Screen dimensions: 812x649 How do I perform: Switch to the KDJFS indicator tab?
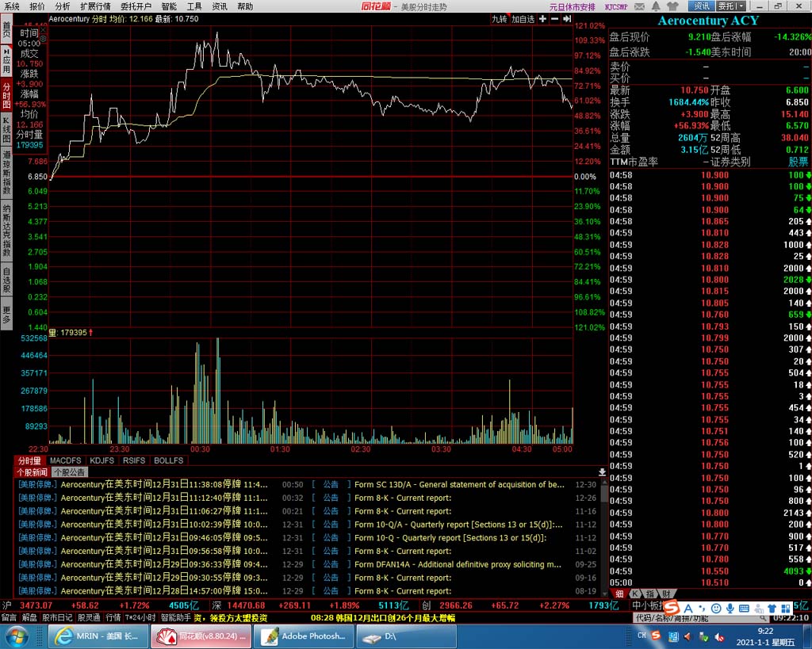(102, 460)
